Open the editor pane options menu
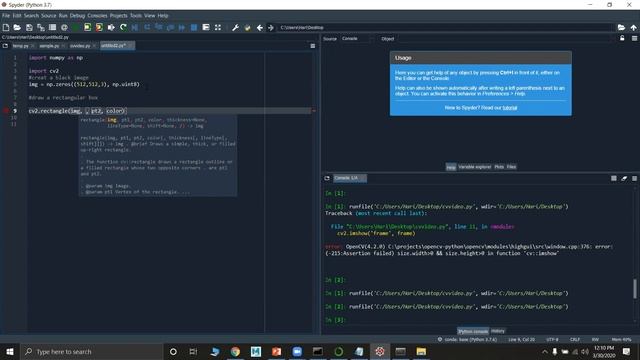 [x=313, y=46]
